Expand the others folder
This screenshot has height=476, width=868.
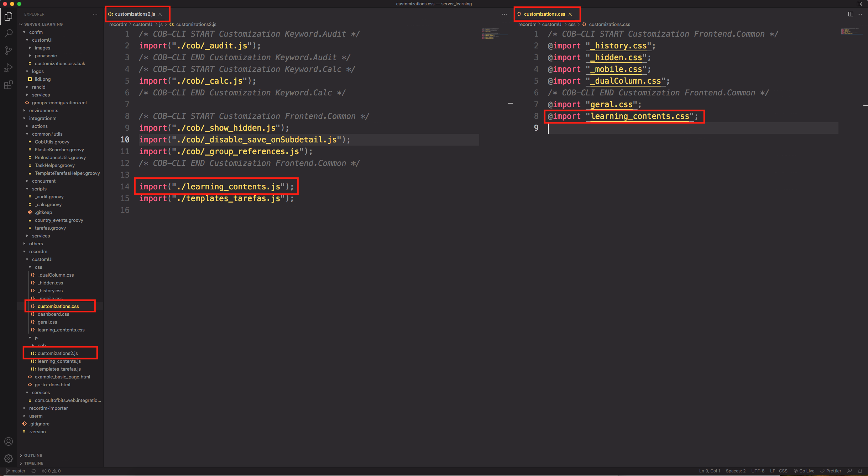tap(36, 244)
